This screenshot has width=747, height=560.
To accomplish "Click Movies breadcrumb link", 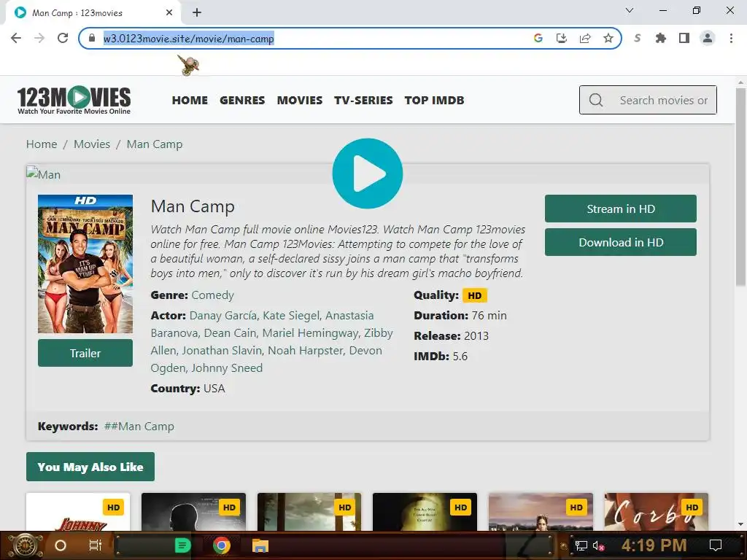I will (92, 144).
